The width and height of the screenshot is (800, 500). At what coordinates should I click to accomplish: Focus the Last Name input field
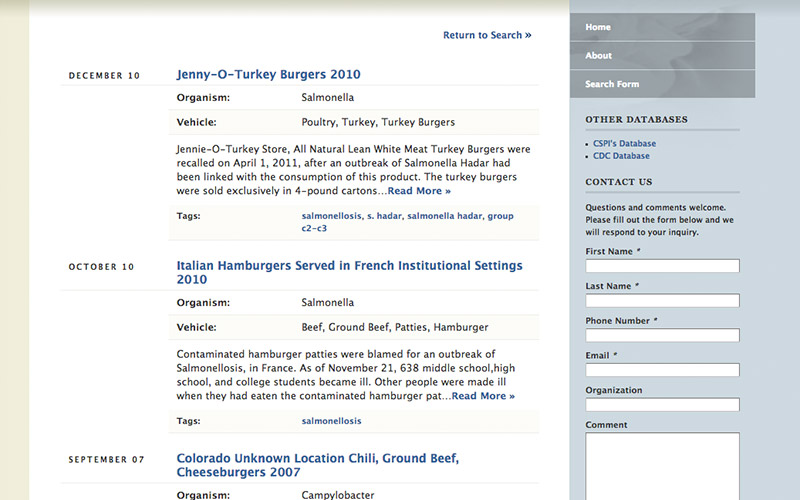662,300
